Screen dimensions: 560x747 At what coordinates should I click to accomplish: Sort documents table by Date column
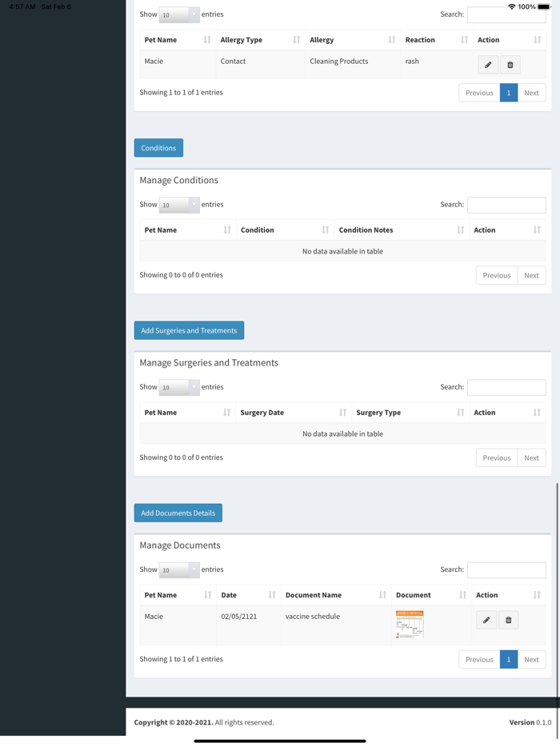click(x=248, y=594)
